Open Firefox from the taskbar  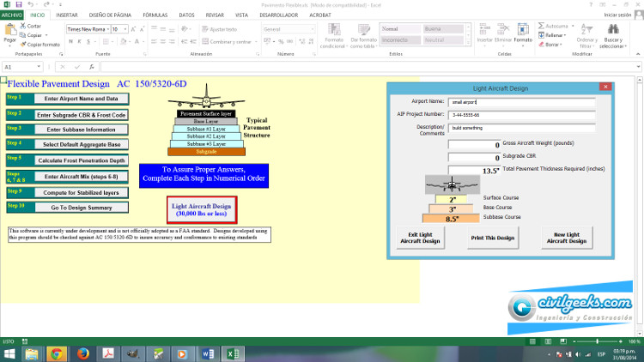pos(82,353)
